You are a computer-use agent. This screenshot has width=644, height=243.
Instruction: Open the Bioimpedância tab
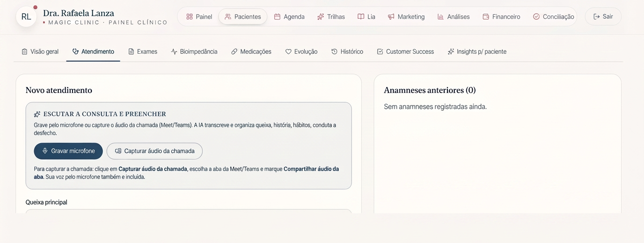tap(194, 52)
